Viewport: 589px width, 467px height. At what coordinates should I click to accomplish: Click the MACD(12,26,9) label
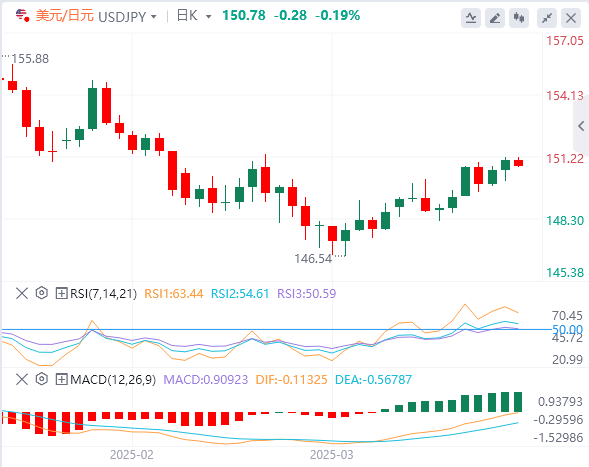(x=113, y=379)
